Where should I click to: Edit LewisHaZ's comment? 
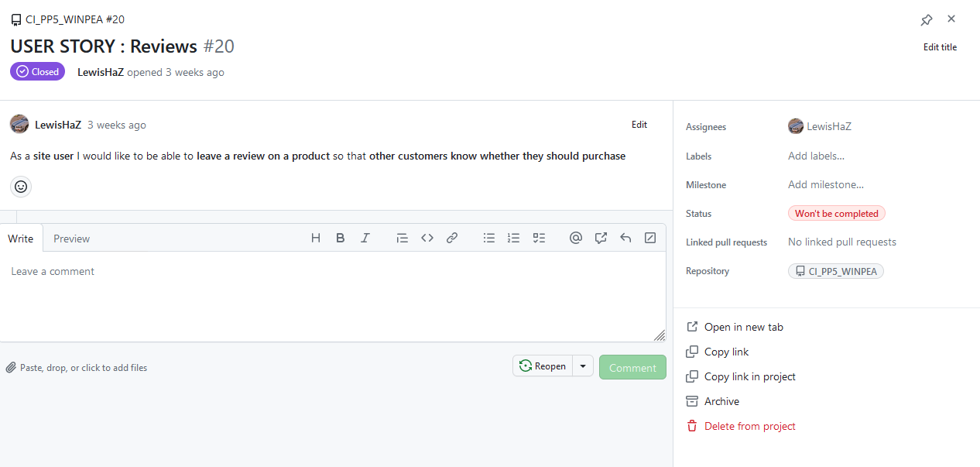point(639,125)
